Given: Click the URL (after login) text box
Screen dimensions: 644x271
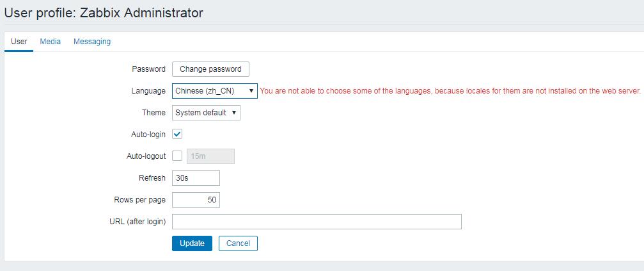Looking at the screenshot, I should point(317,222).
